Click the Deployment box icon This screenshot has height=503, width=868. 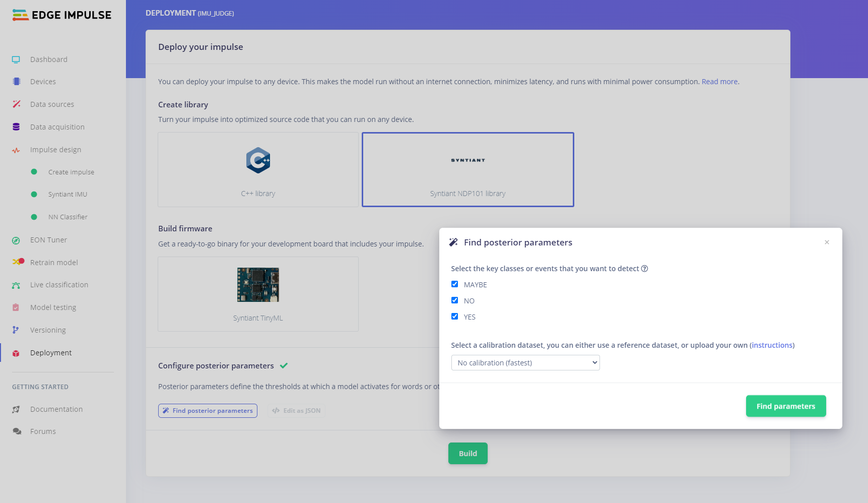click(x=16, y=353)
